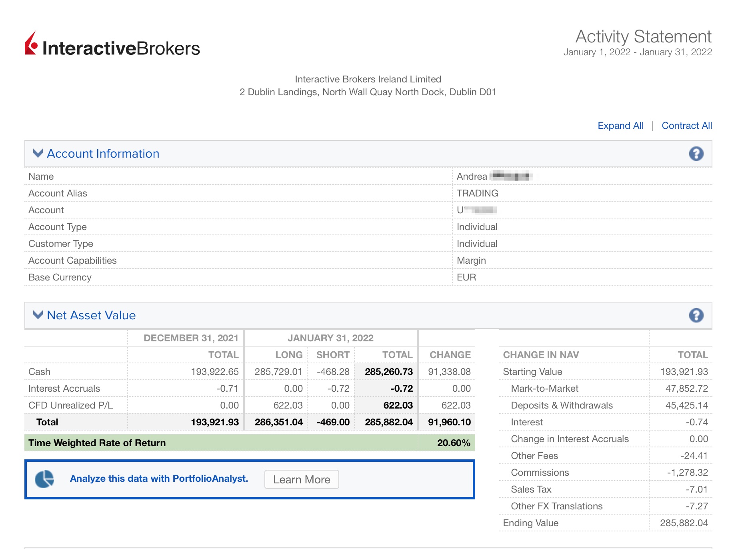Screen dimensions: 756x549
Task: Collapse the Net Asset Value chevron
Action: 38,315
